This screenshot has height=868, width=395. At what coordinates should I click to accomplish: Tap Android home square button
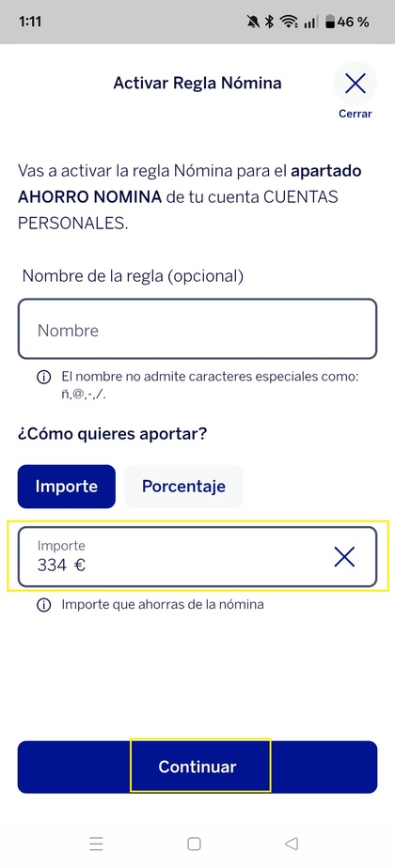tap(194, 844)
